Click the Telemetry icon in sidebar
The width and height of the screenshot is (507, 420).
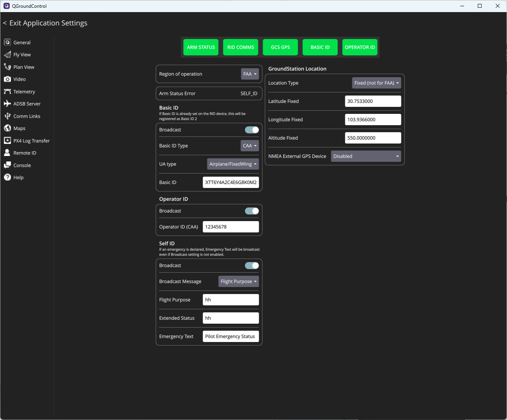[x=7, y=91]
